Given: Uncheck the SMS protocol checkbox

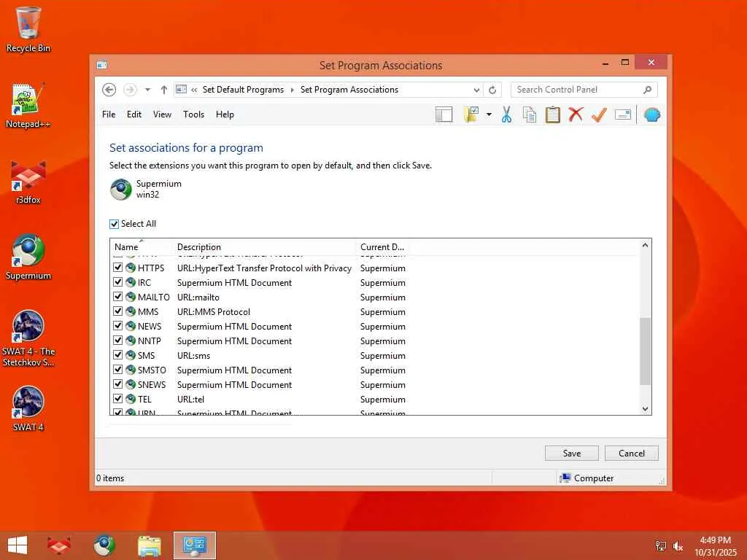Looking at the screenshot, I should [x=117, y=355].
